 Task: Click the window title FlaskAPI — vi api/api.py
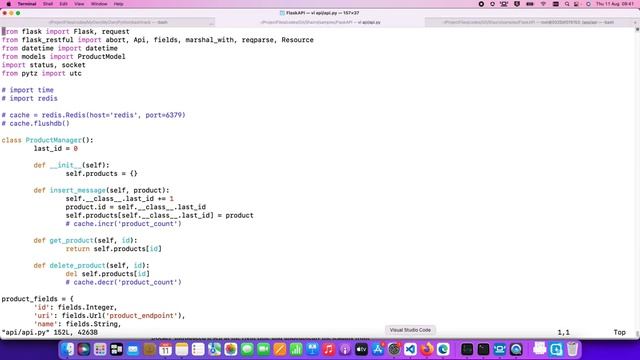(319, 13)
